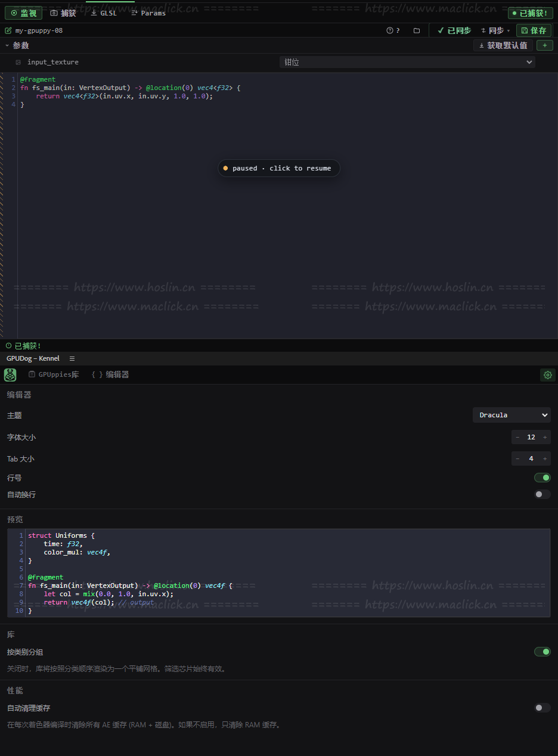Toggle 行号 line numbers switch off

[542, 478]
